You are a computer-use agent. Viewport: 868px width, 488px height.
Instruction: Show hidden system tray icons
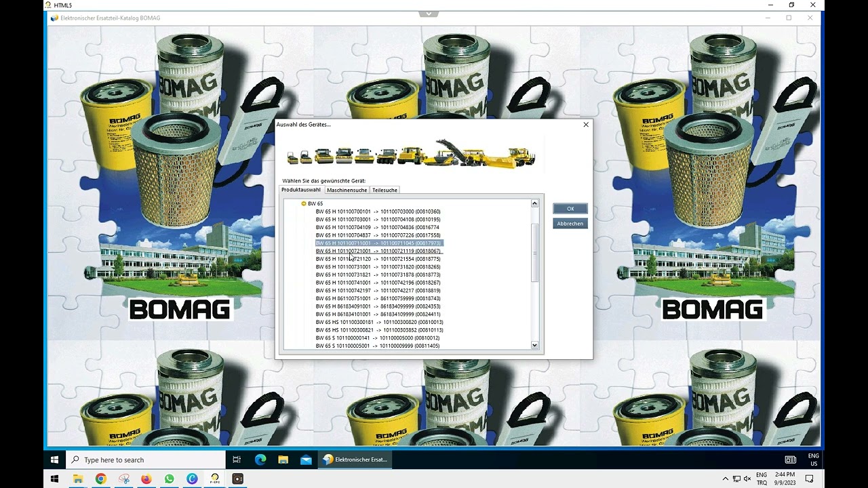coord(726,479)
